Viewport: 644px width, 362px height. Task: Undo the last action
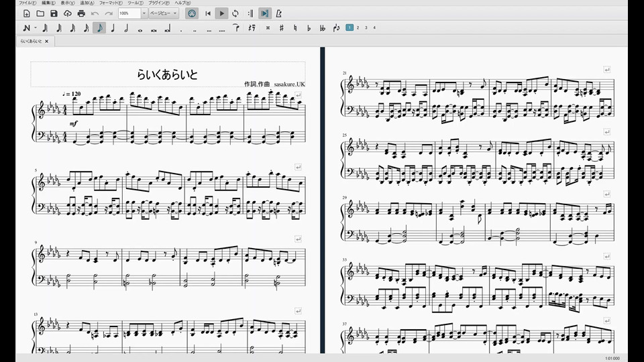(x=95, y=13)
